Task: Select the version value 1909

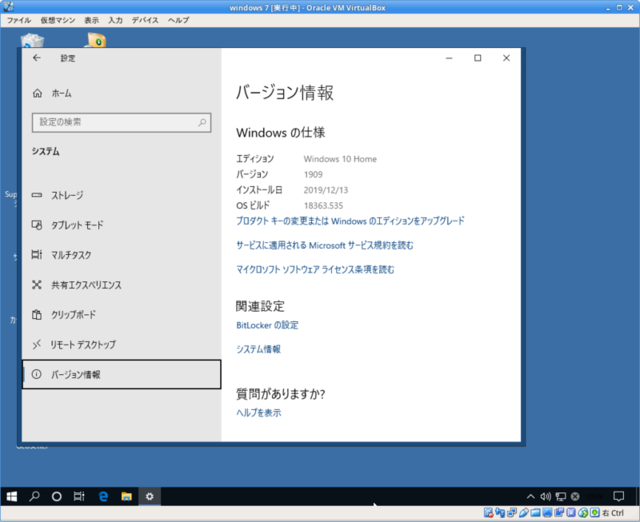Action: point(313,174)
